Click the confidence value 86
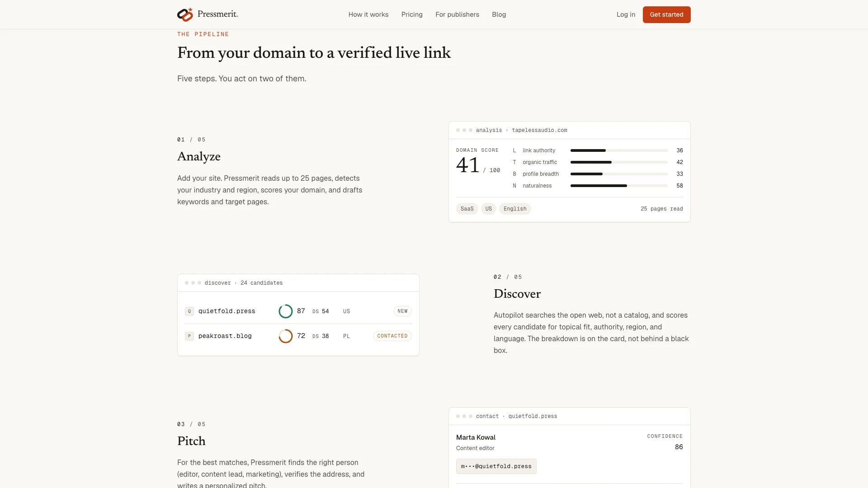The width and height of the screenshot is (868, 488). [679, 447]
